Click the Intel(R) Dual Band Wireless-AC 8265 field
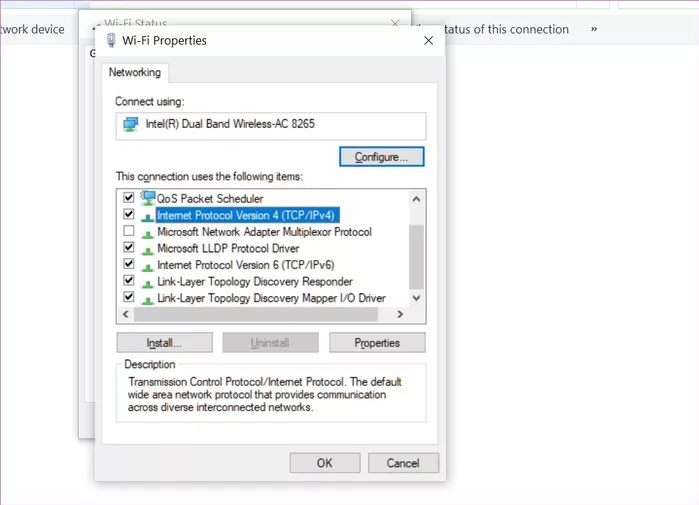 271,126
